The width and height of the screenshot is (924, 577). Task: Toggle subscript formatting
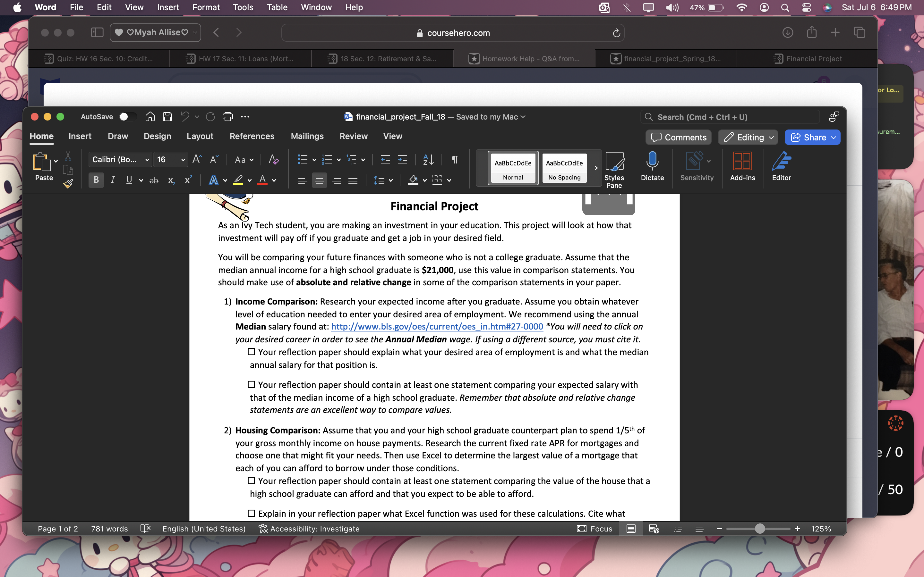tap(171, 180)
